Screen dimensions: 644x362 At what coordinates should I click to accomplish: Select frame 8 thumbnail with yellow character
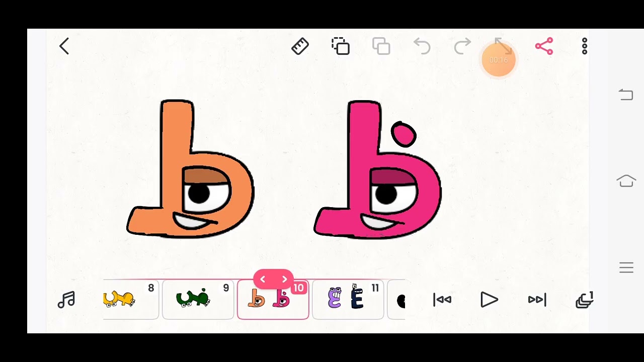(x=131, y=300)
